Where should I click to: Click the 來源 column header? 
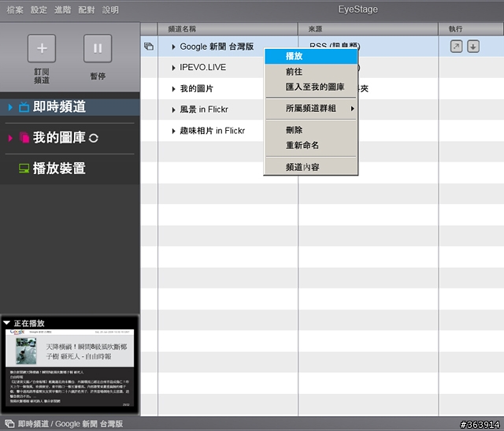point(368,29)
